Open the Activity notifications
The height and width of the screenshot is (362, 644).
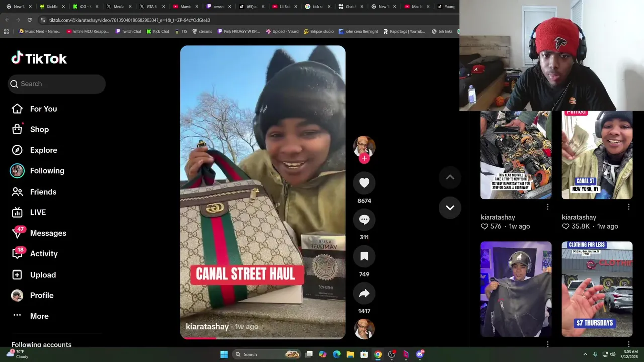click(x=35, y=253)
